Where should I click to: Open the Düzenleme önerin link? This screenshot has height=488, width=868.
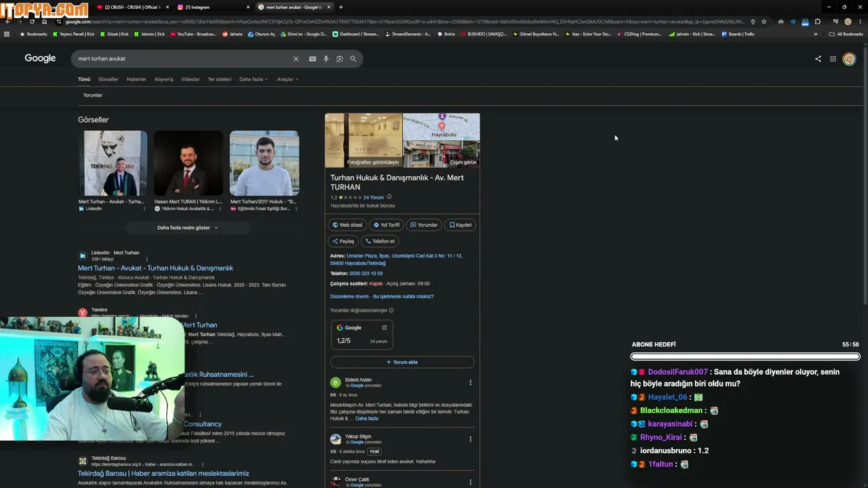pos(349,297)
